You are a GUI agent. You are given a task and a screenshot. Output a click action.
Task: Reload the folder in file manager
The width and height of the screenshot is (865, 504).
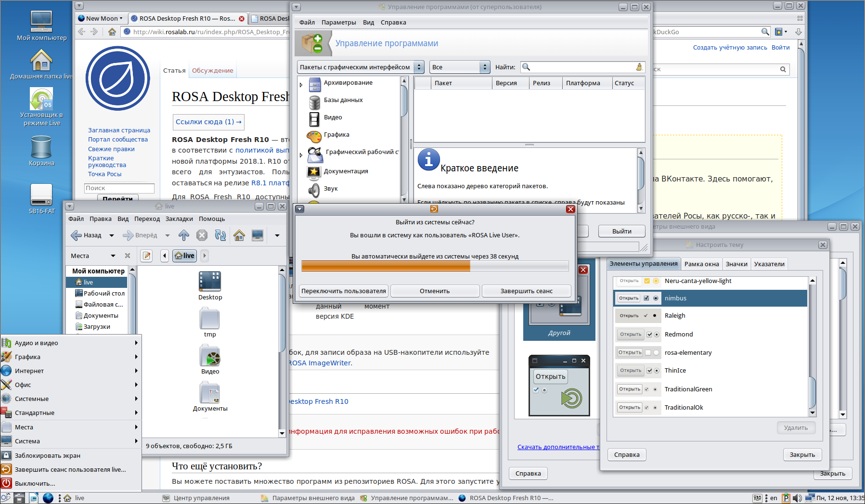click(x=220, y=235)
